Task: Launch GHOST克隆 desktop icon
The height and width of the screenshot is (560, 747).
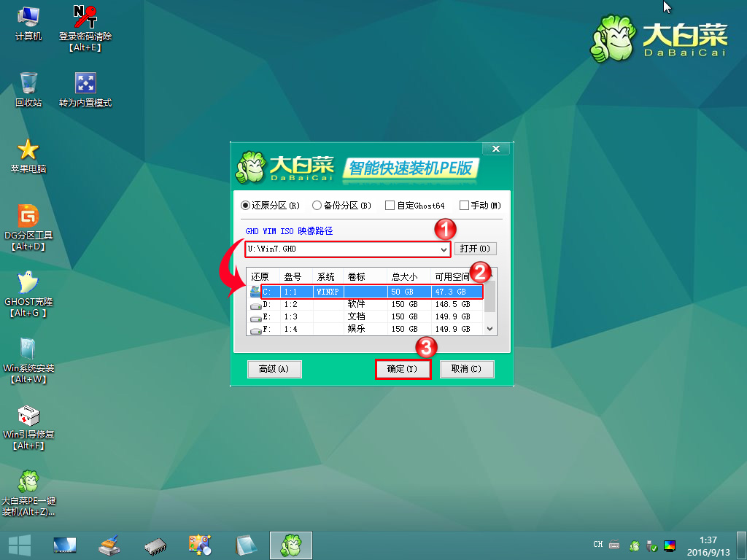Action: [28, 283]
